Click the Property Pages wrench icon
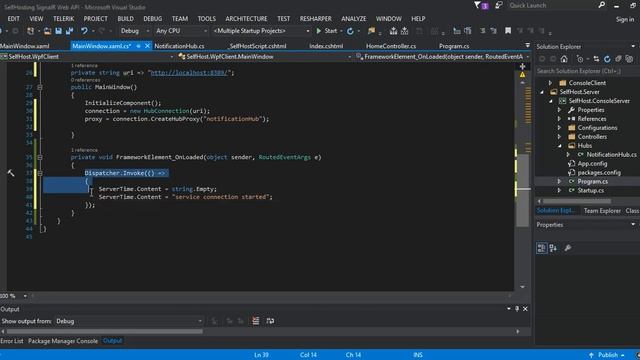Viewport: 640px width, 360px height. pos(568,248)
